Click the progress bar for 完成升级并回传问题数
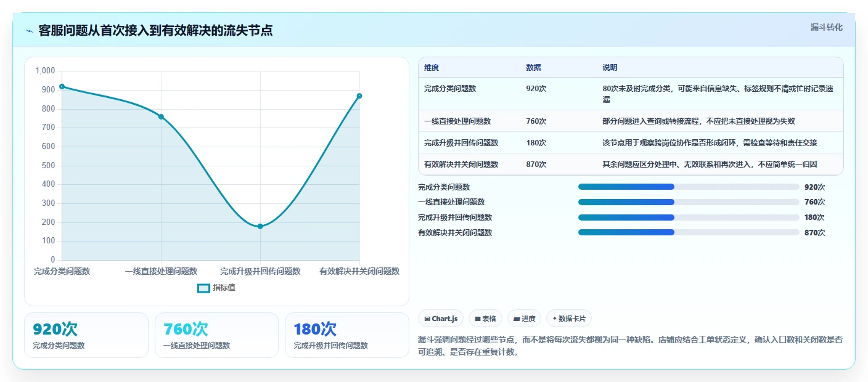The height and width of the screenshot is (382, 868). pyautogui.click(x=689, y=217)
